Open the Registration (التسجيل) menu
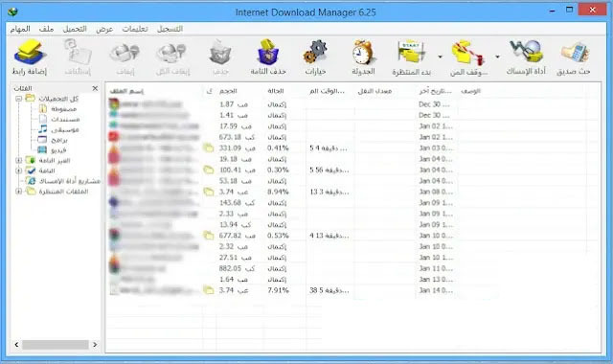Image resolution: width=613 pixels, height=364 pixels. point(170,29)
